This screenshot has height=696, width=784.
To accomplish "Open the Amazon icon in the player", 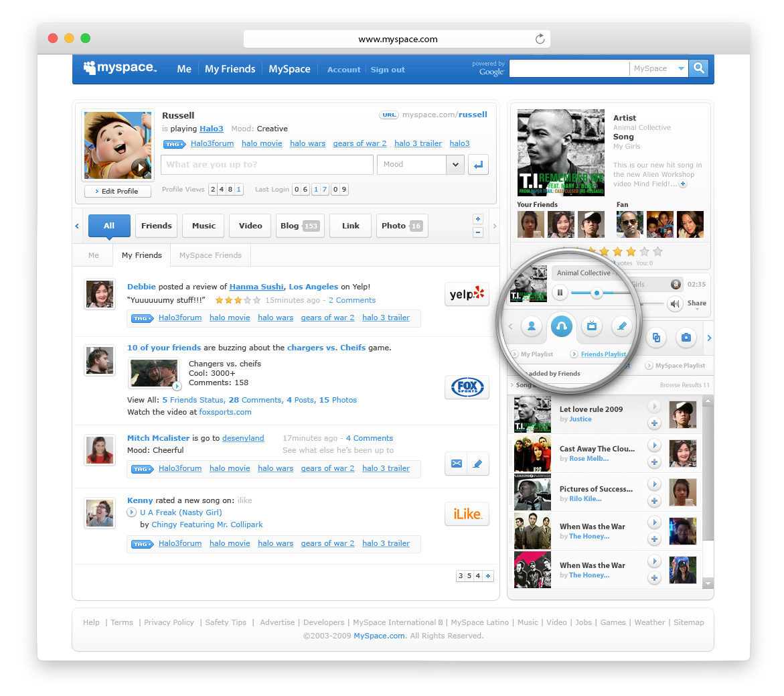I will pyautogui.click(x=676, y=284).
